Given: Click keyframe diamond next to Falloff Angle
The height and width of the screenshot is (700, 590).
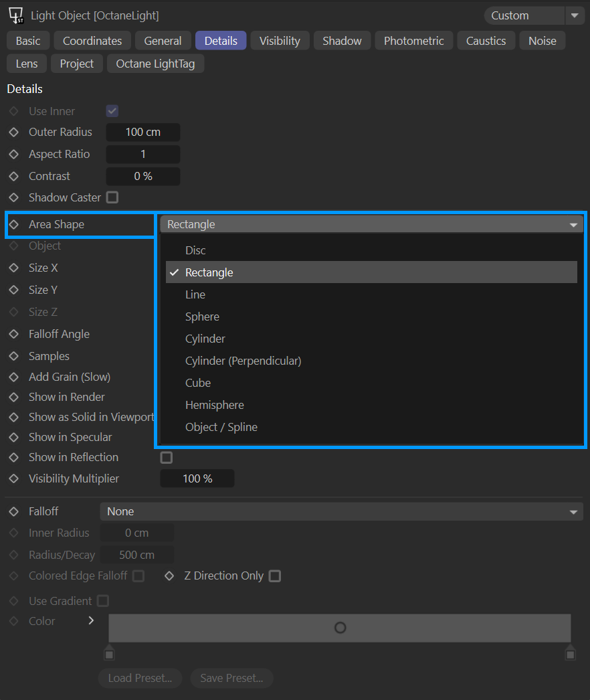Looking at the screenshot, I should pyautogui.click(x=13, y=335).
